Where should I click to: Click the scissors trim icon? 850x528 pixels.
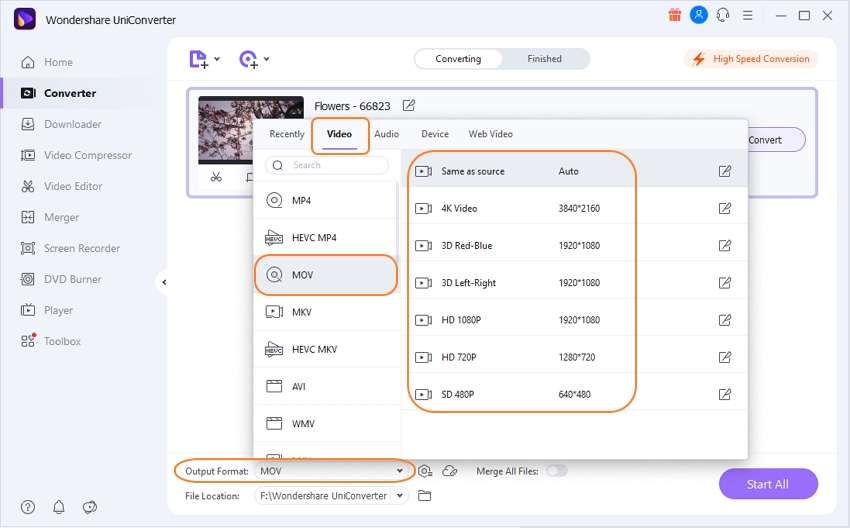[216, 177]
